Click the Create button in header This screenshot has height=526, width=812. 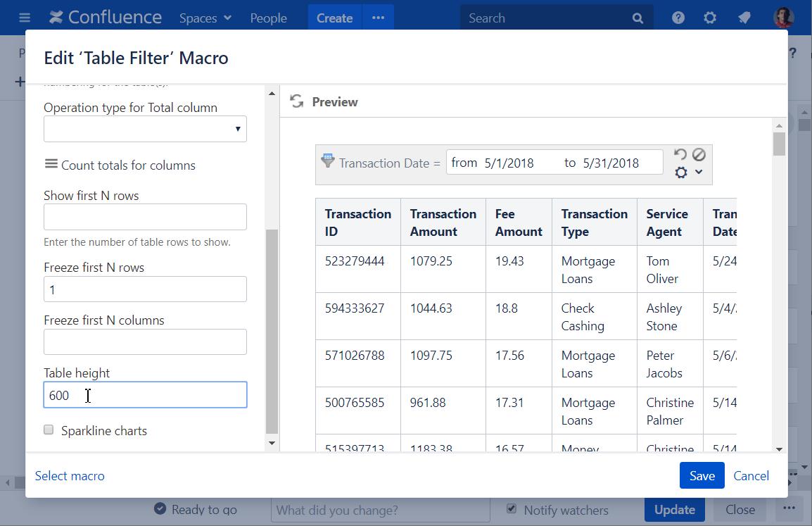coord(334,18)
